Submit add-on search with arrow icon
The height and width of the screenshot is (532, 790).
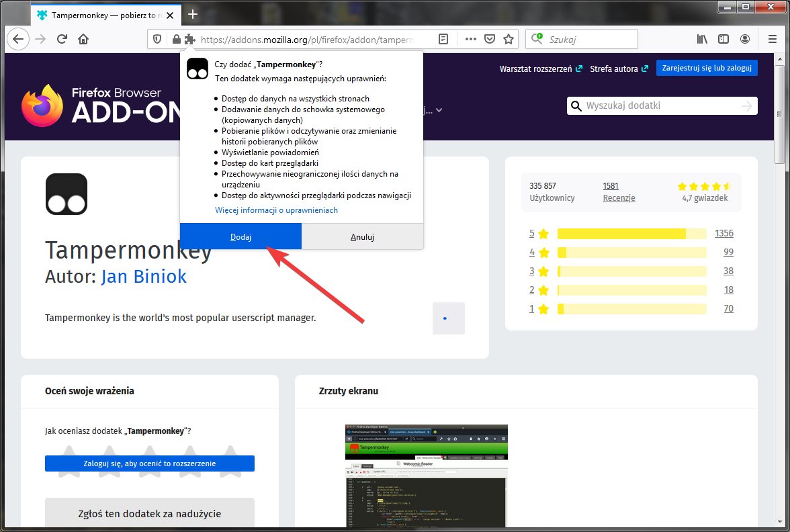(747, 106)
